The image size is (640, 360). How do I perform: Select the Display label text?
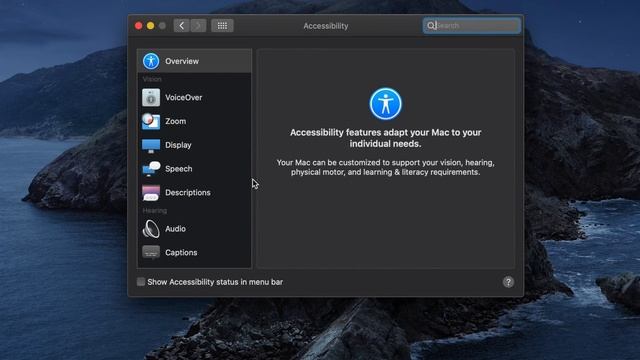click(178, 145)
